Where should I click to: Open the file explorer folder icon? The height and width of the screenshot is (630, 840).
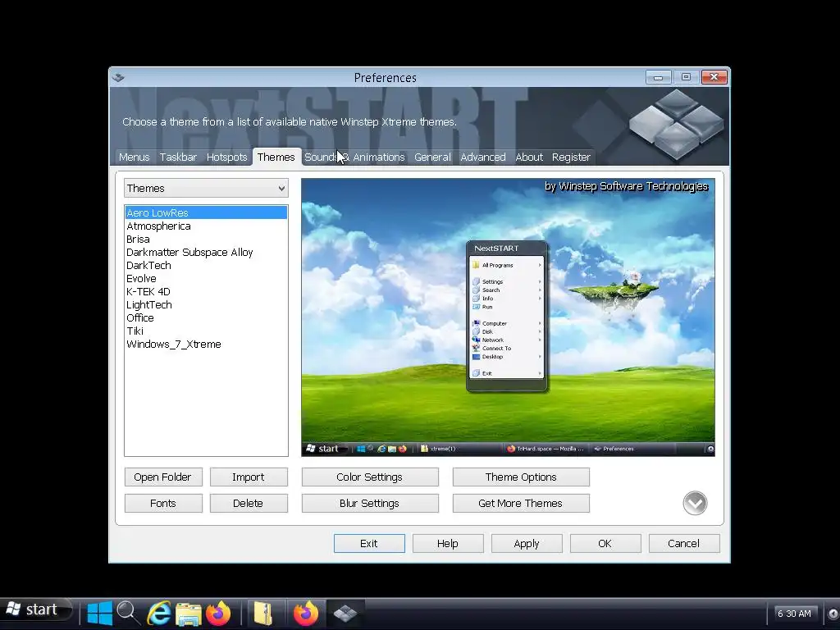[x=189, y=614]
